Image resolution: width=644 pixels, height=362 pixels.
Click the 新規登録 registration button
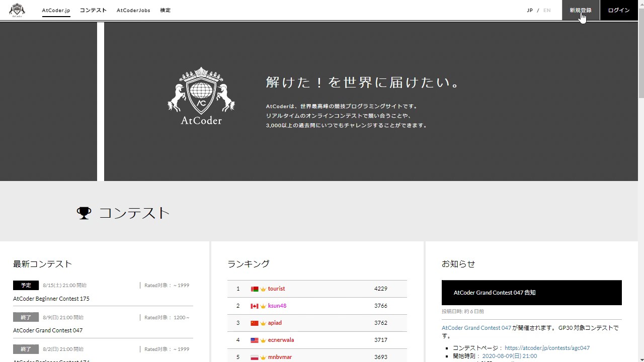(581, 10)
